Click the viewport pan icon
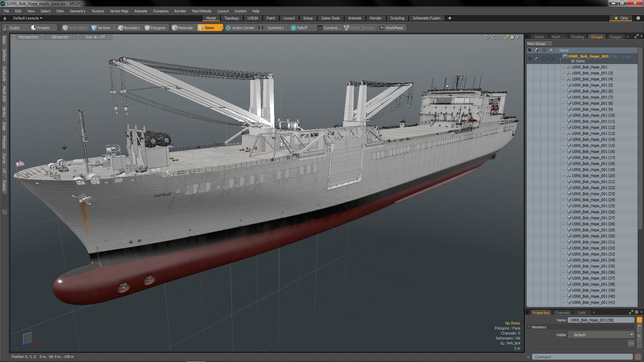644x362 pixels. (487, 37)
